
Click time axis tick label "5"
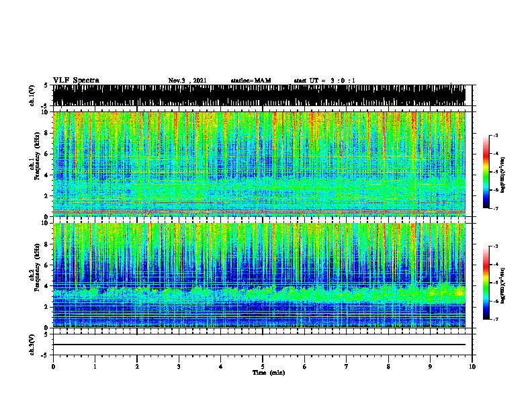[x=263, y=367]
